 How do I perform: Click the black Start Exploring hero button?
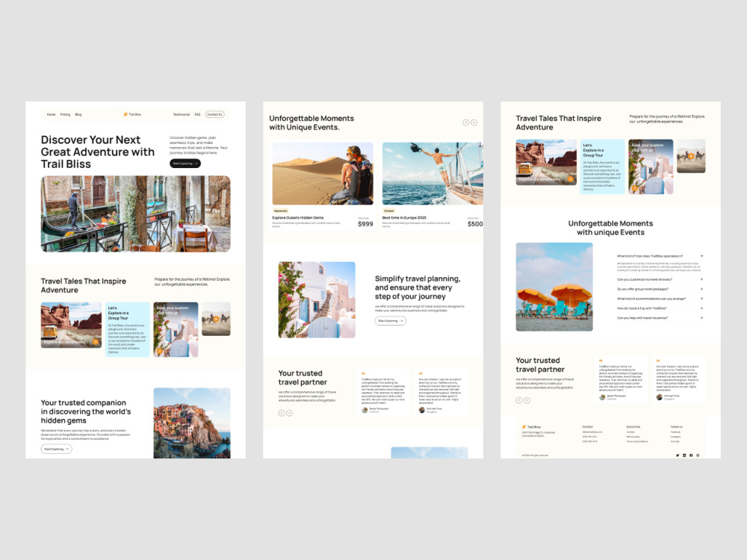coord(185,164)
